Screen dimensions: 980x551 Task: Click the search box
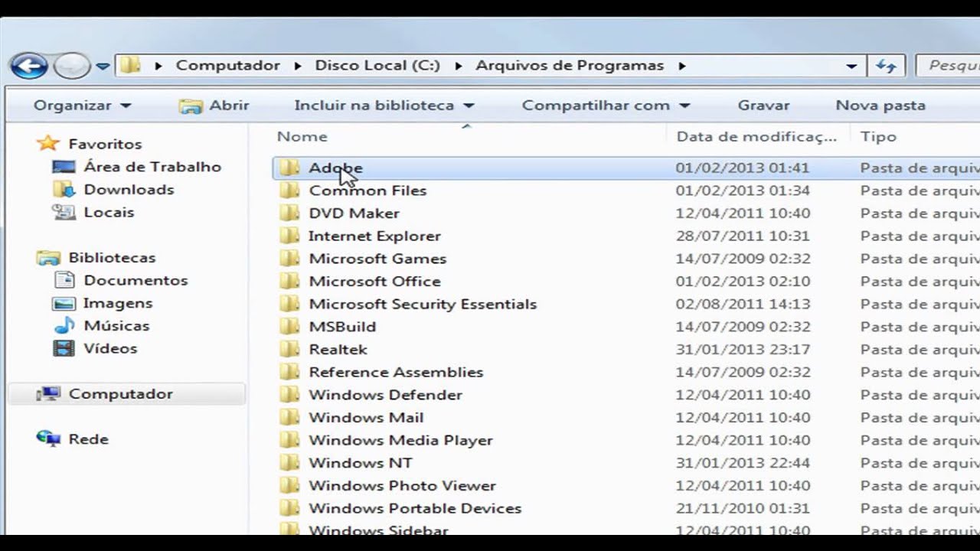coord(948,66)
